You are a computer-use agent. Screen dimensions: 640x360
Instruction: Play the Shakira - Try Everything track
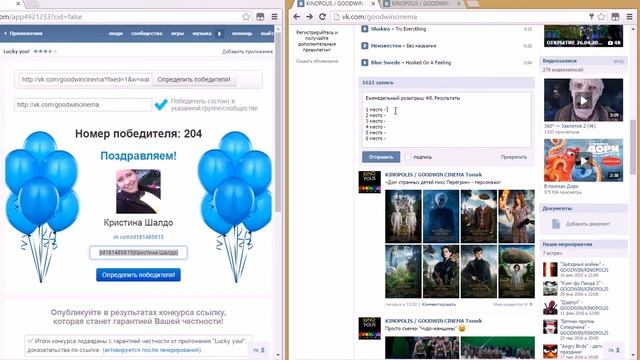point(364,29)
